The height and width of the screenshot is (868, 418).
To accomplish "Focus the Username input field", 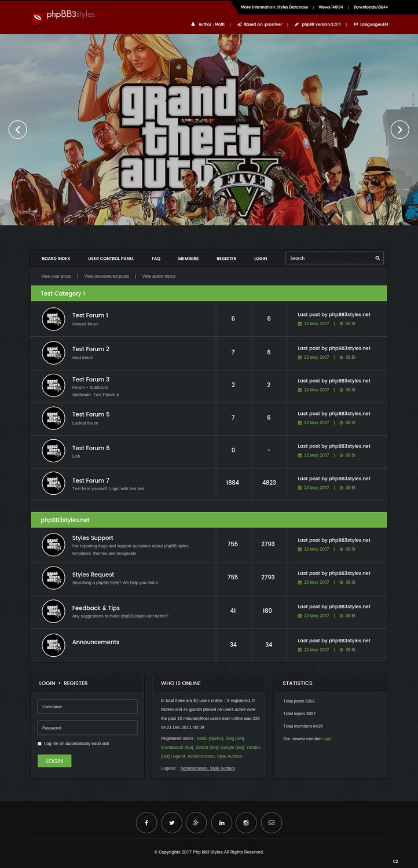I will [87, 707].
